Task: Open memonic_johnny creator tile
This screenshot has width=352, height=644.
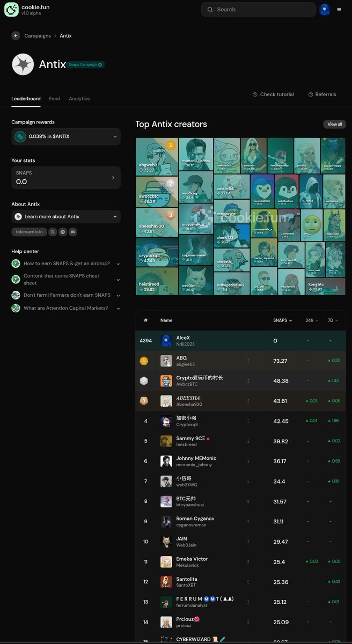Action: click(196, 153)
